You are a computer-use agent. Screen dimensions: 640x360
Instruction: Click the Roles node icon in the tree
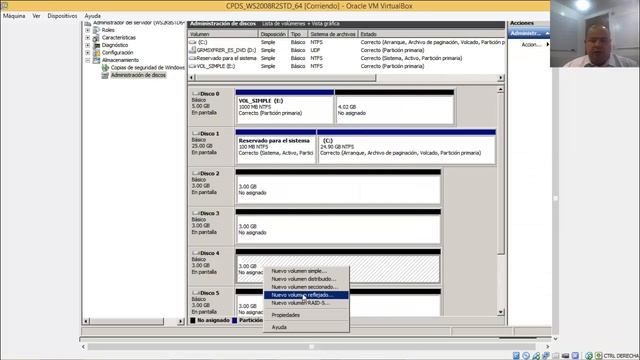96,30
